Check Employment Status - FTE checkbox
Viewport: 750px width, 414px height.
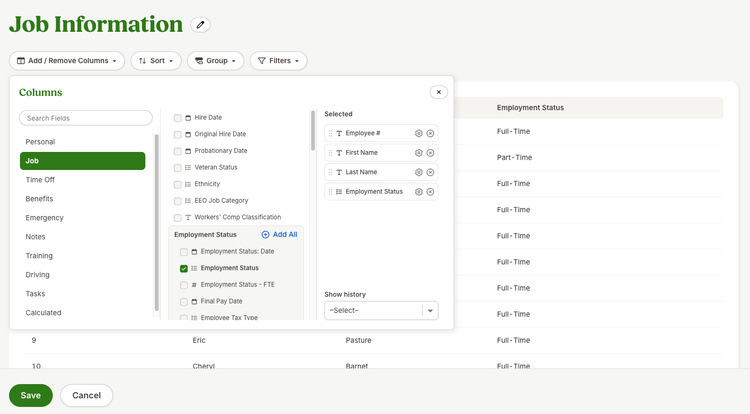pyautogui.click(x=184, y=285)
